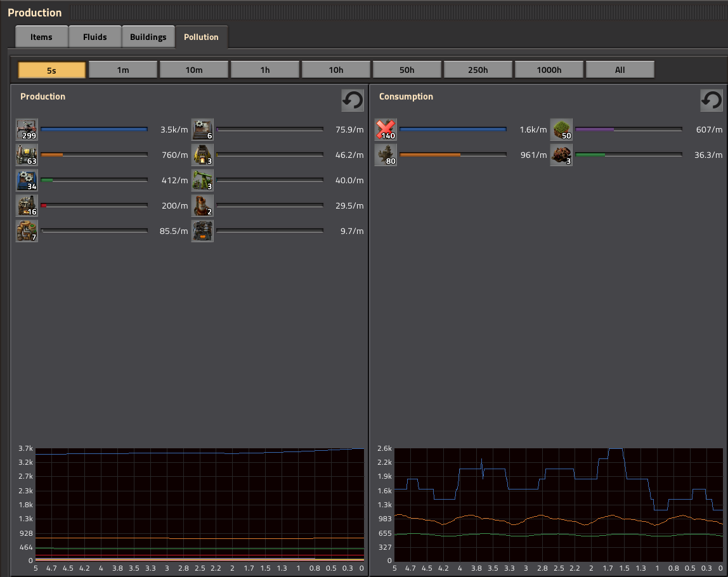Select the stone furnace entry with count 63
Image resolution: width=728 pixels, height=577 pixels.
tap(27, 154)
